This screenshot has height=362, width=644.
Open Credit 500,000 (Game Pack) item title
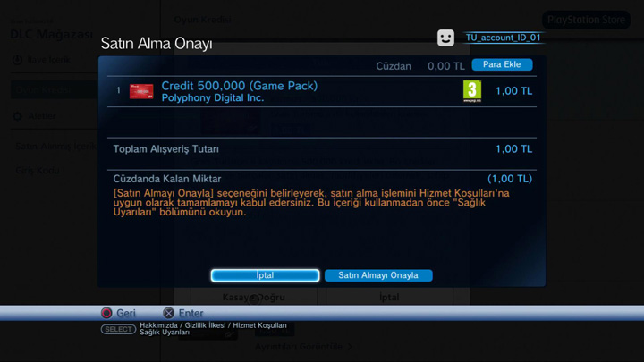coord(240,86)
